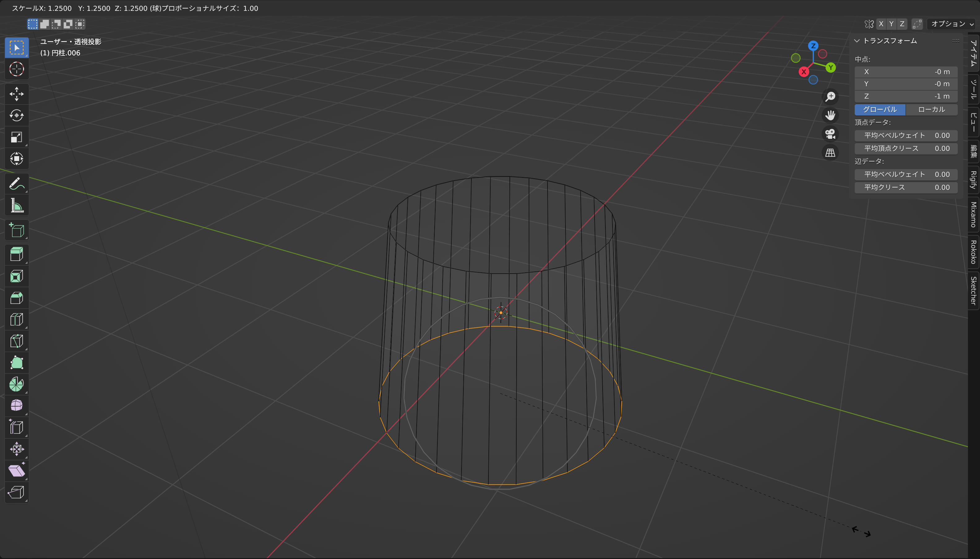Open the Sketcher sidebar tab

click(x=974, y=290)
